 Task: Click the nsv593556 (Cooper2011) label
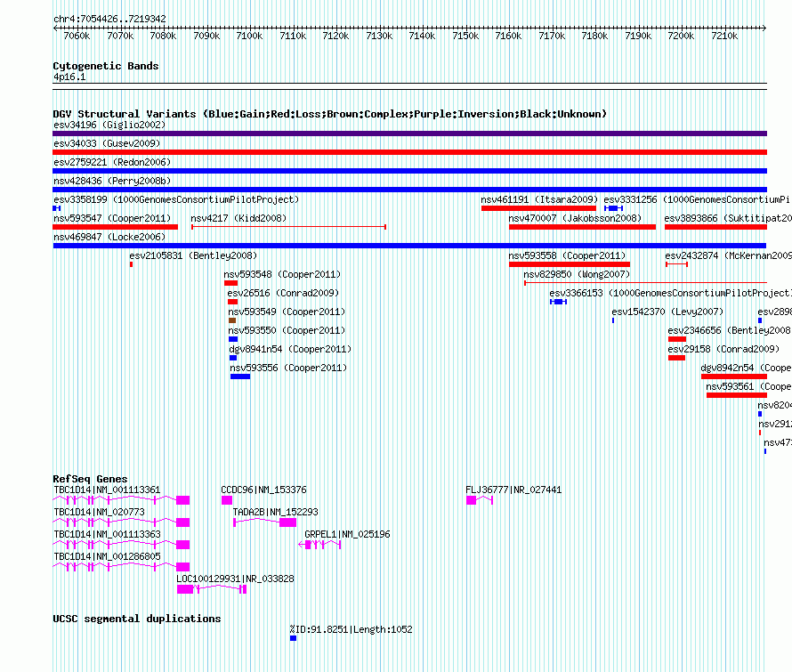coord(288,368)
